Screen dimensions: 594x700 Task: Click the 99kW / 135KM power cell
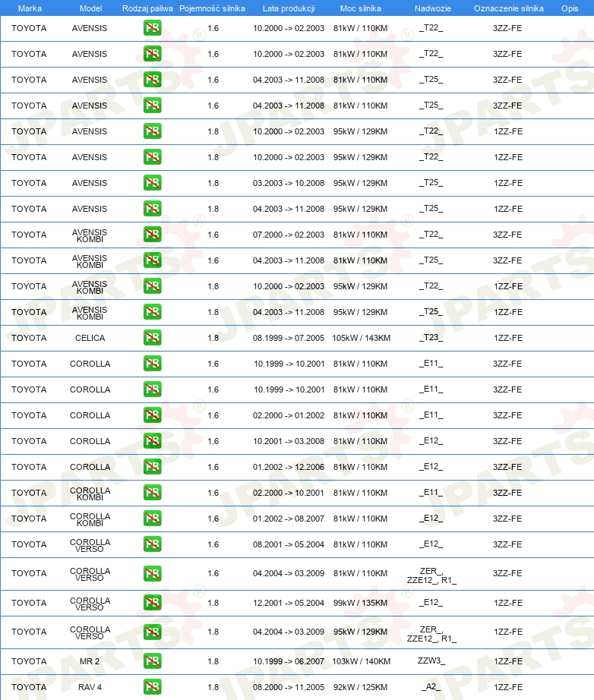click(x=360, y=603)
